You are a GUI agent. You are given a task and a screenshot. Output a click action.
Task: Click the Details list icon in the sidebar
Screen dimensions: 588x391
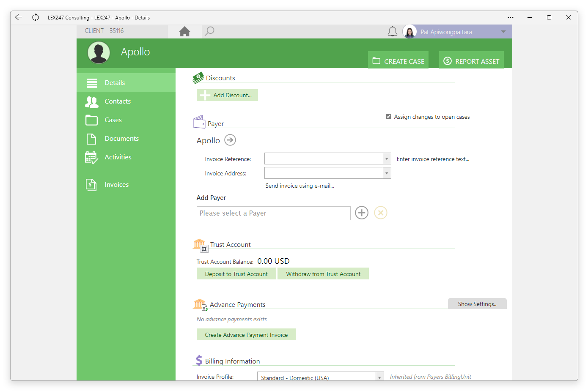click(x=92, y=83)
